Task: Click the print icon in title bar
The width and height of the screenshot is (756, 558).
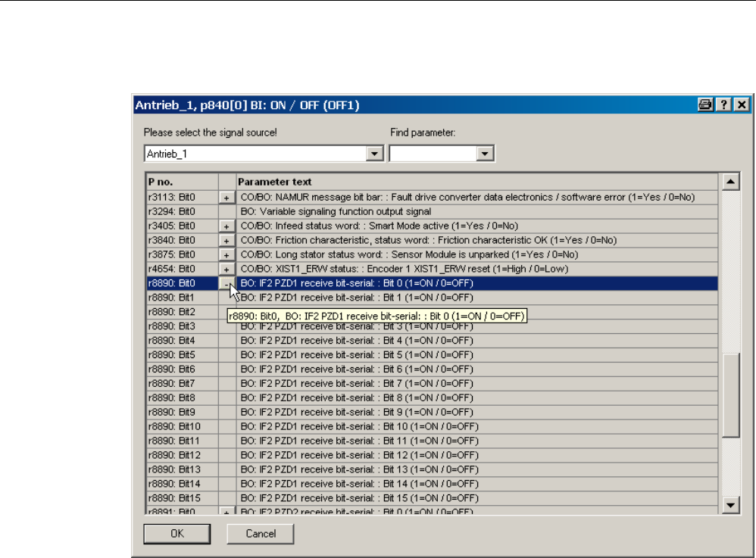Action: tap(705, 104)
